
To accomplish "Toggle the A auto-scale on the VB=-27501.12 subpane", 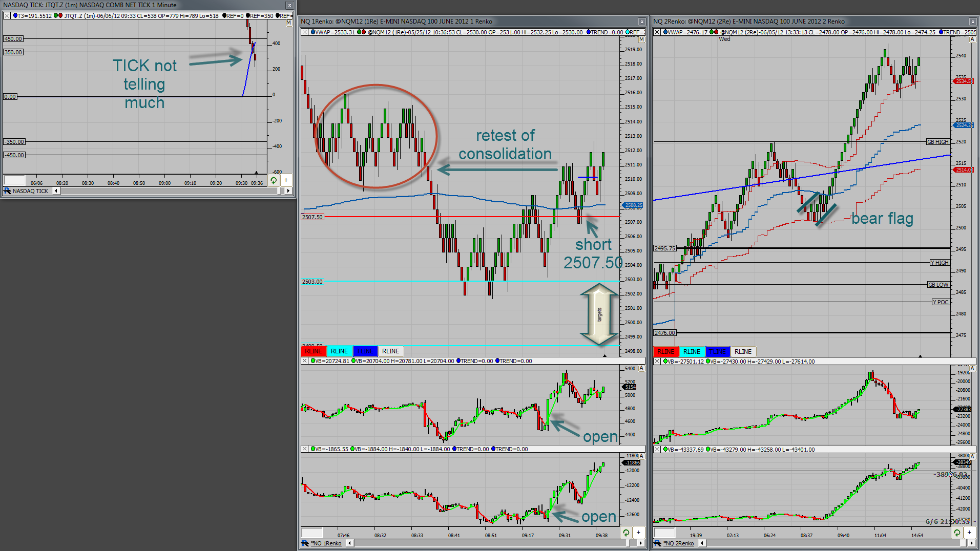I will [972, 369].
